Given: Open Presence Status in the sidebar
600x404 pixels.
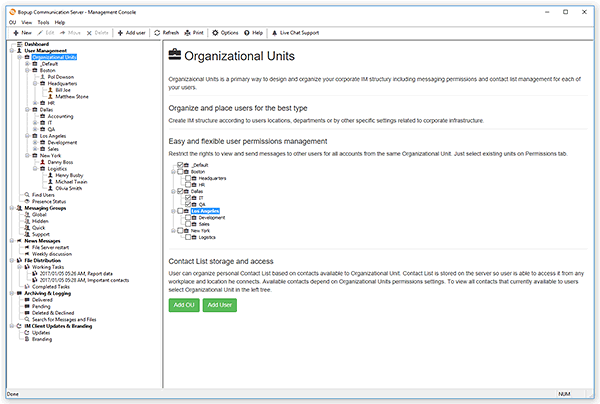Looking at the screenshot, I should pyautogui.click(x=49, y=201).
